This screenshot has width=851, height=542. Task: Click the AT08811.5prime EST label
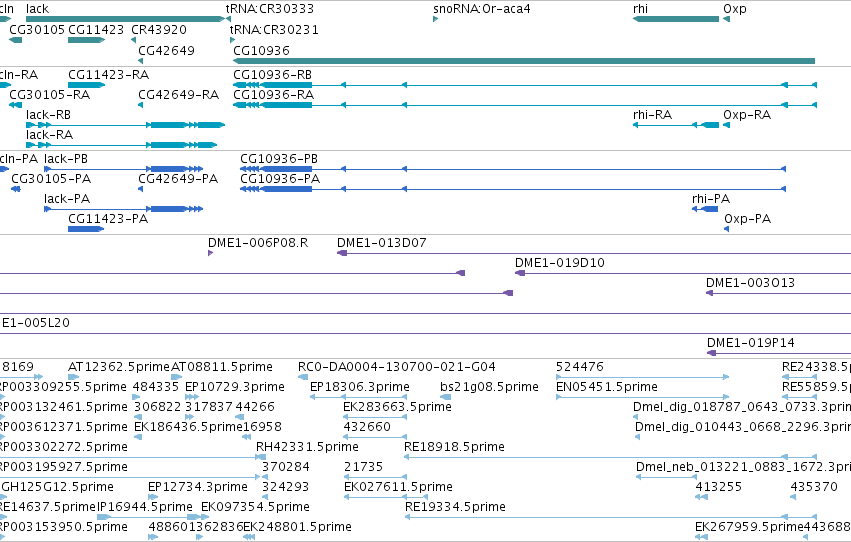click(x=222, y=367)
